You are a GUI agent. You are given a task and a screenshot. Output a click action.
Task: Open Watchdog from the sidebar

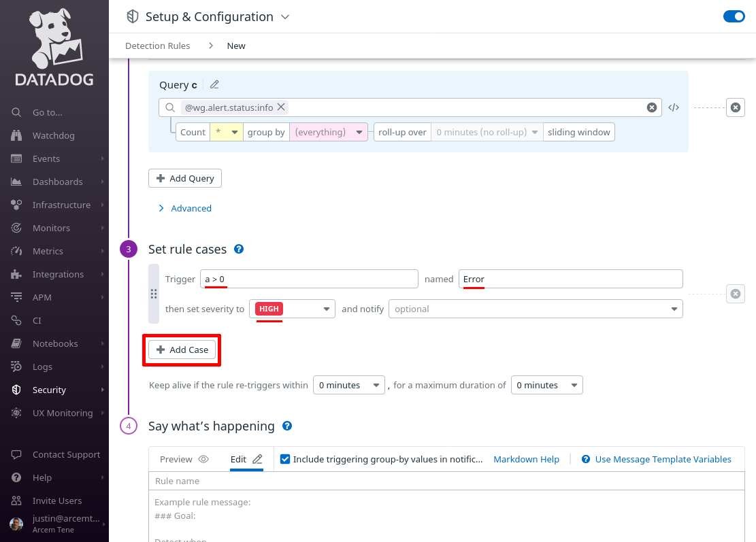[54, 135]
